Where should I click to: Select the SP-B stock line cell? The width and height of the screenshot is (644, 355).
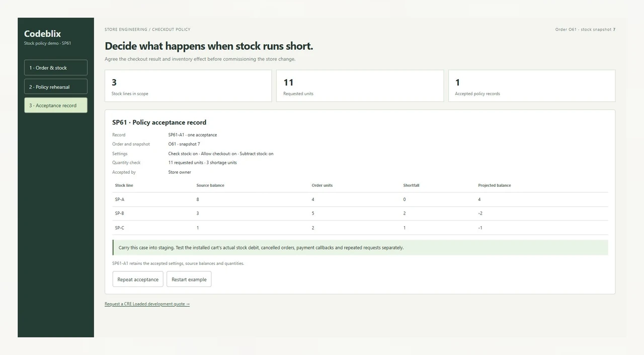click(x=120, y=214)
